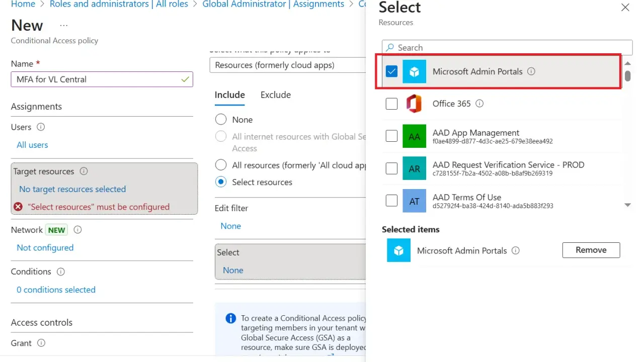Image resolution: width=644 pixels, height=362 pixels.
Task: Select AAD Request Verification Service checkbox
Action: coord(391,168)
